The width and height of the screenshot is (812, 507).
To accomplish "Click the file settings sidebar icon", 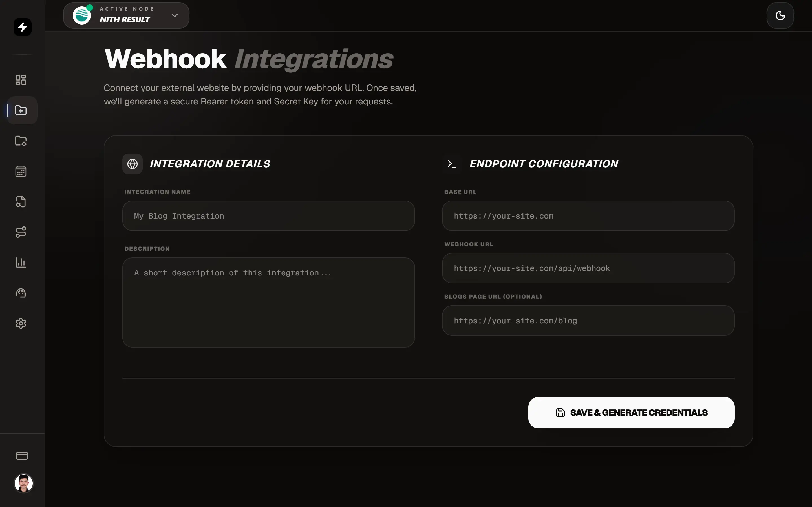I will click(21, 201).
